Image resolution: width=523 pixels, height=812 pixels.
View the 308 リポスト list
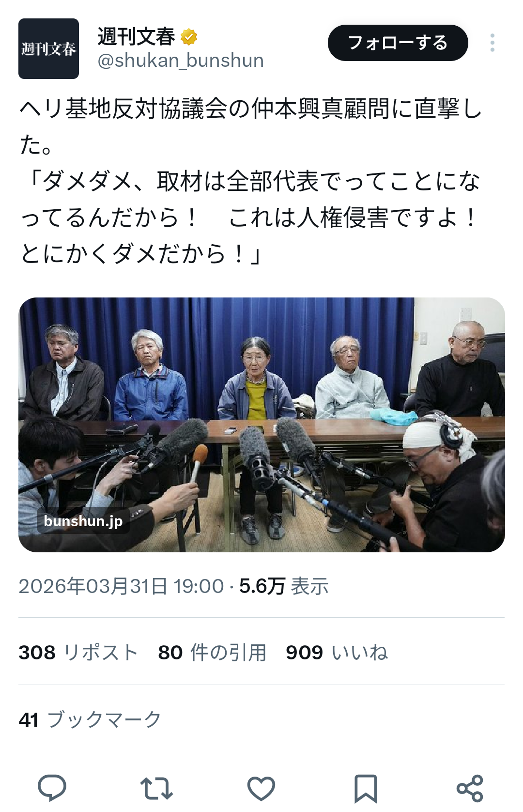point(78,652)
